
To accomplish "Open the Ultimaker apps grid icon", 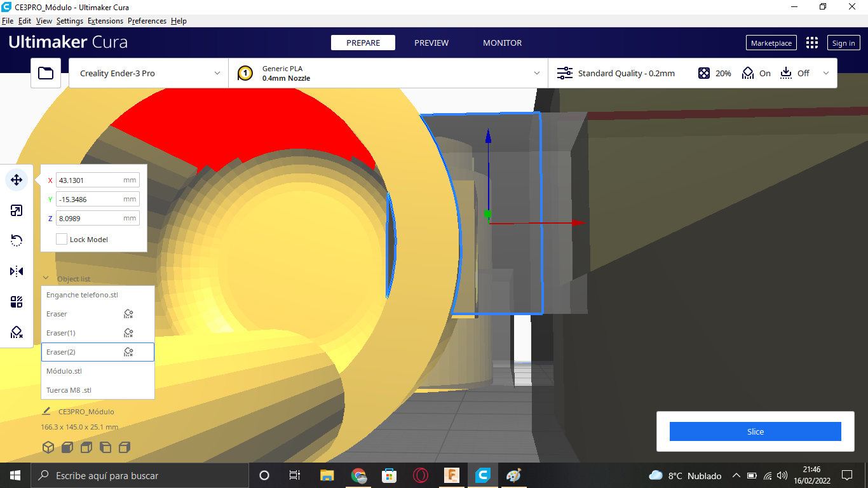I will (x=812, y=43).
